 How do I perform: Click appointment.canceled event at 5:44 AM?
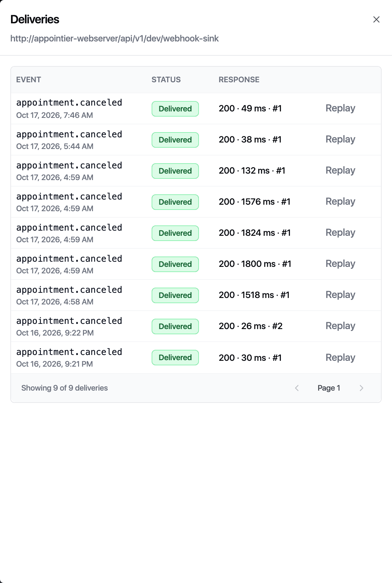[x=69, y=134]
